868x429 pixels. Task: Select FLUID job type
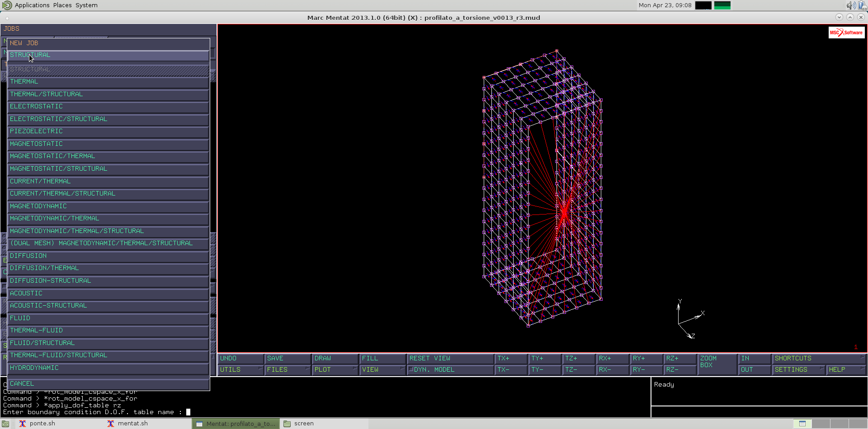(x=108, y=318)
